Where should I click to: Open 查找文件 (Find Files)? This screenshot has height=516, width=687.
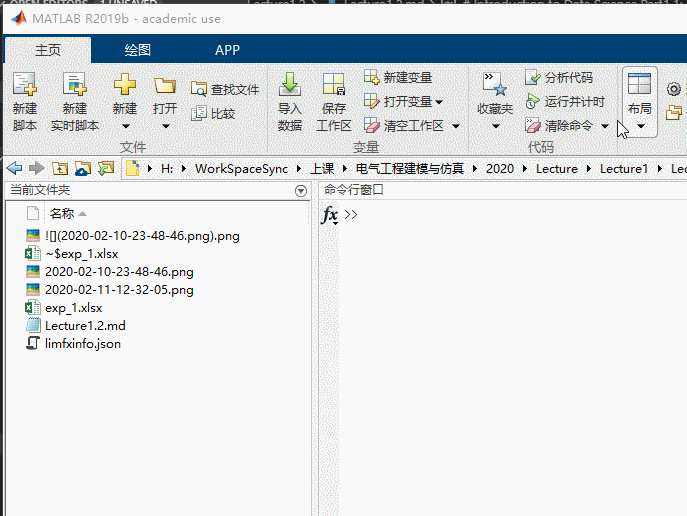[x=225, y=90]
